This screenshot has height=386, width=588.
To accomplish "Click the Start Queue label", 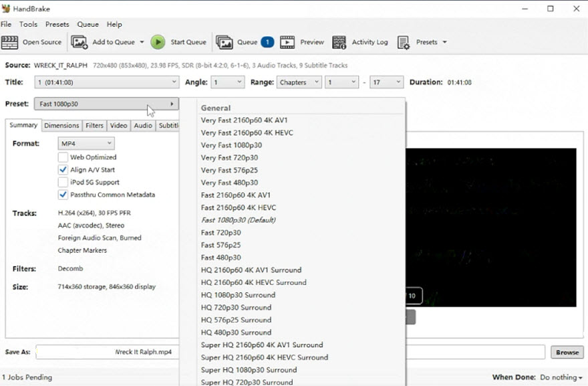I will [x=188, y=42].
